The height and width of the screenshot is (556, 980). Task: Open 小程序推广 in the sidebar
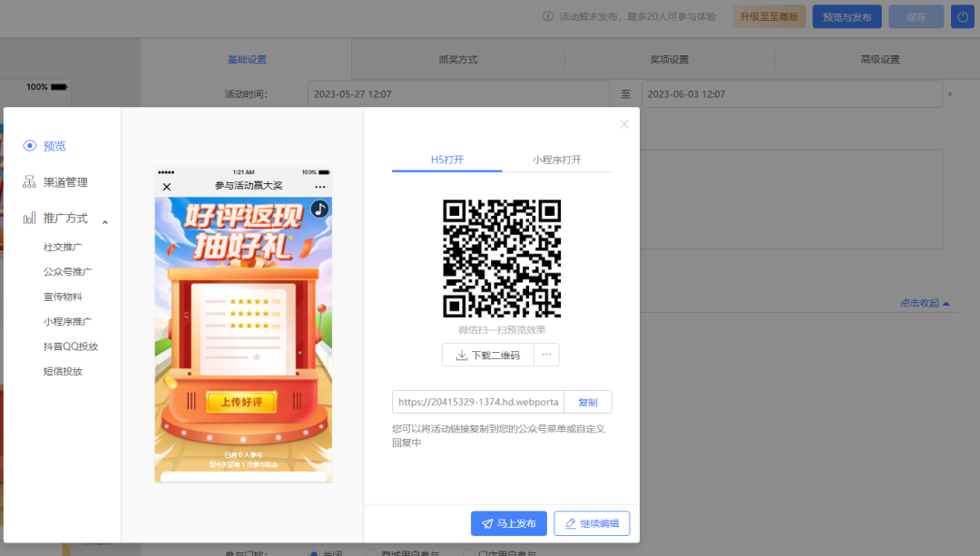click(x=67, y=322)
